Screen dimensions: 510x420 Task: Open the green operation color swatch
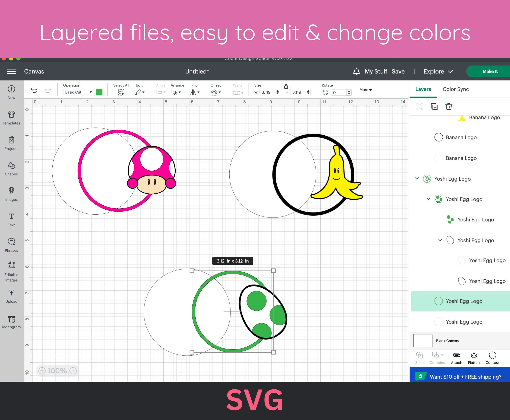(99, 92)
